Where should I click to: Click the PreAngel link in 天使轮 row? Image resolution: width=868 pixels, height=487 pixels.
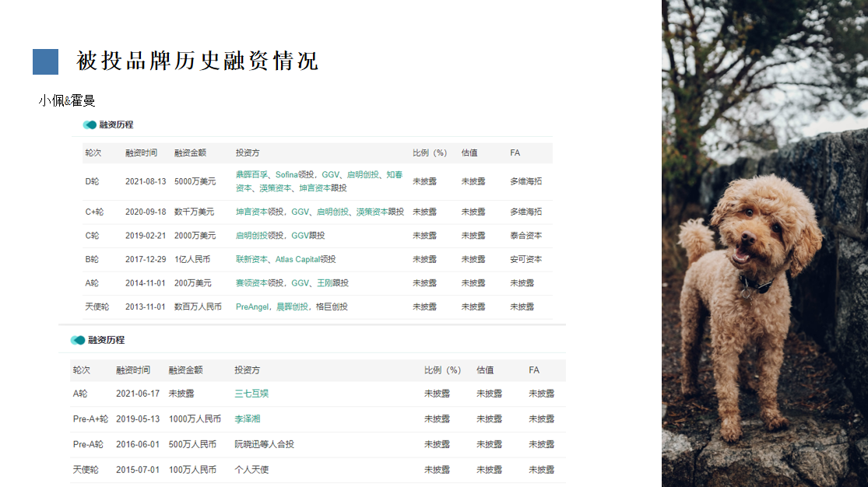click(x=252, y=307)
